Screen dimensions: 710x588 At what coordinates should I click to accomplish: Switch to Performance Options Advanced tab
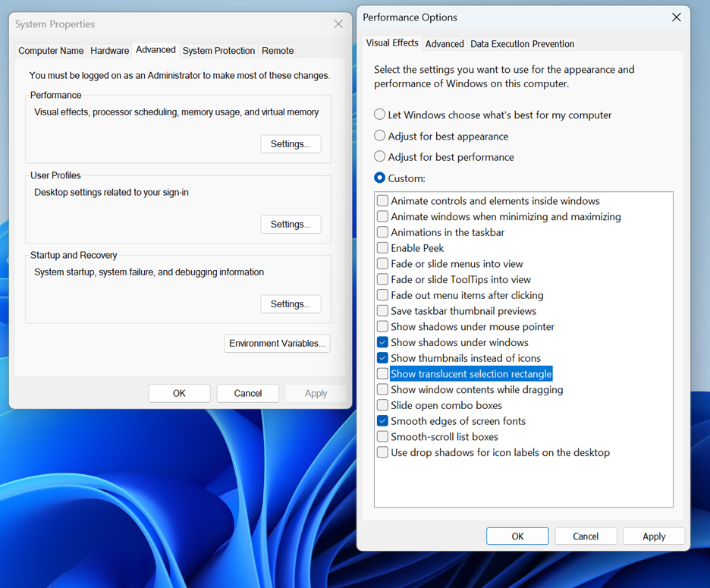click(445, 44)
